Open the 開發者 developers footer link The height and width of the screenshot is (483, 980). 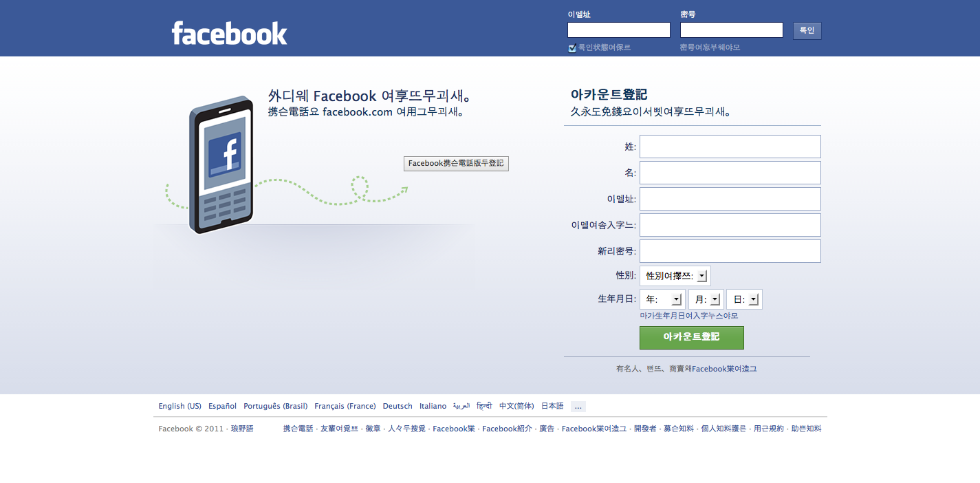(x=645, y=429)
